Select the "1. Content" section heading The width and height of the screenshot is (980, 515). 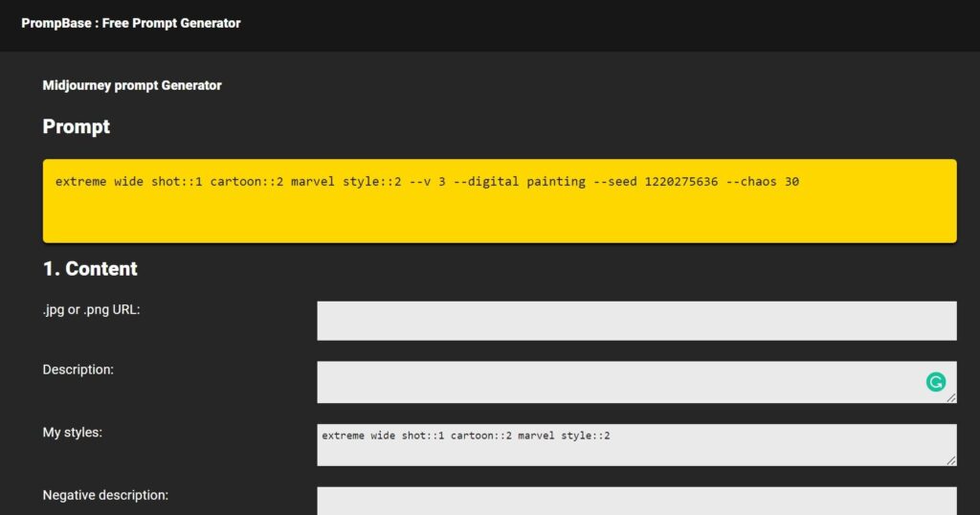coord(90,269)
